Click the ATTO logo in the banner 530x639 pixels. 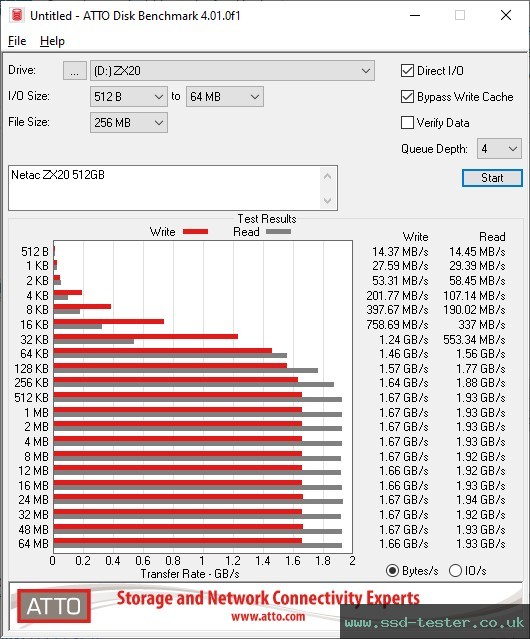54,606
